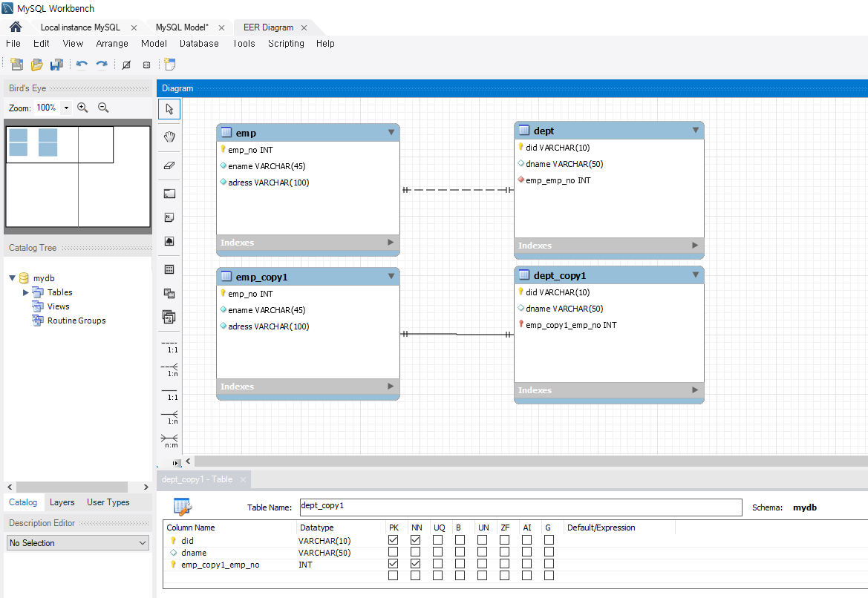Click the new diagram toolbar icon
Image resolution: width=868 pixels, height=598 pixels.
(170, 65)
